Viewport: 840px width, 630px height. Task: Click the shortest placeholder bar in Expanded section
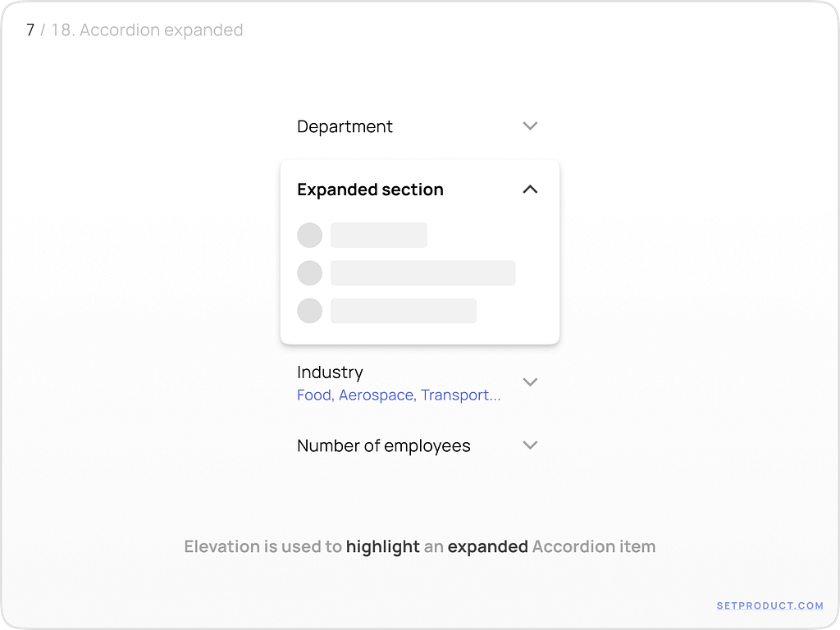[x=379, y=235]
